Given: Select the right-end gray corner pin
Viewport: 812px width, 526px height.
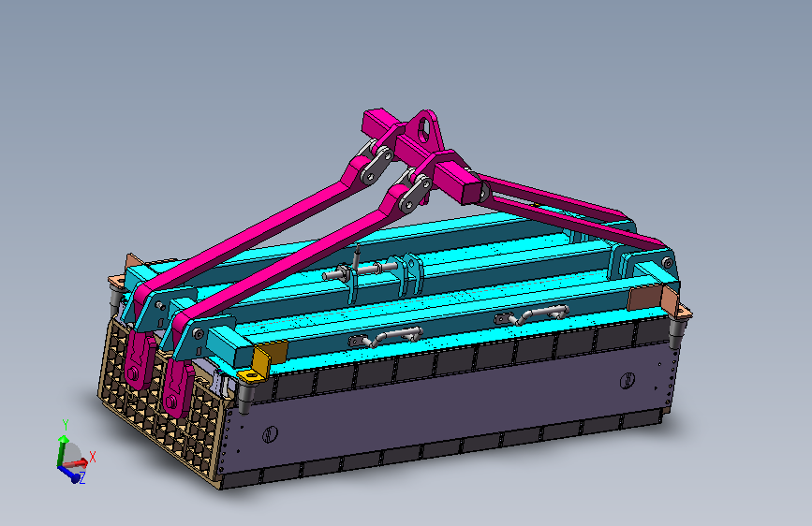Looking at the screenshot, I should point(678,332).
